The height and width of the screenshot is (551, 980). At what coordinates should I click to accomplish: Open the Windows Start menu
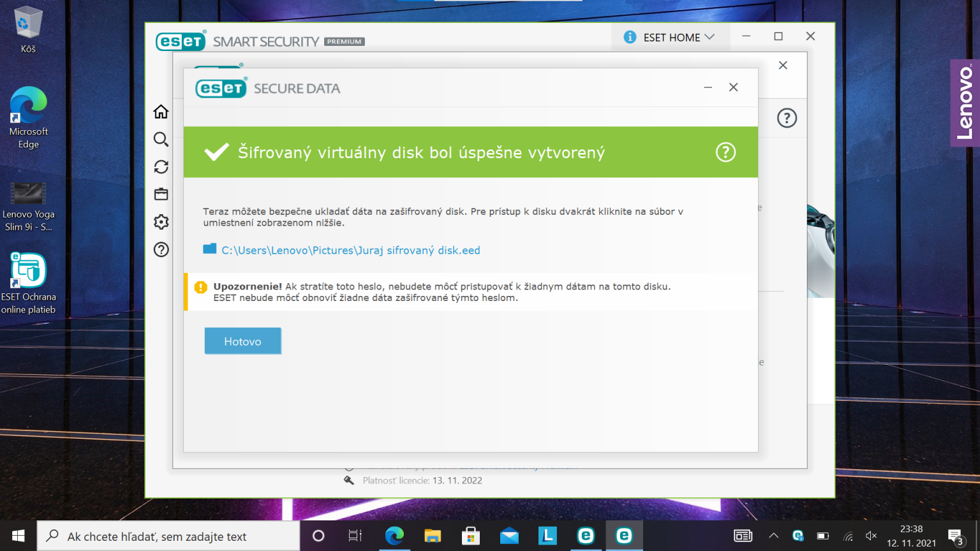point(18,536)
